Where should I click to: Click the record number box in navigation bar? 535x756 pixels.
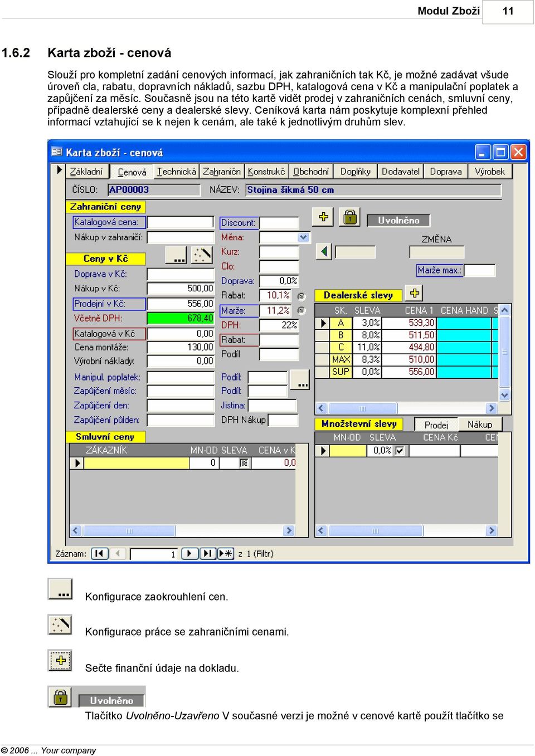tap(154, 554)
